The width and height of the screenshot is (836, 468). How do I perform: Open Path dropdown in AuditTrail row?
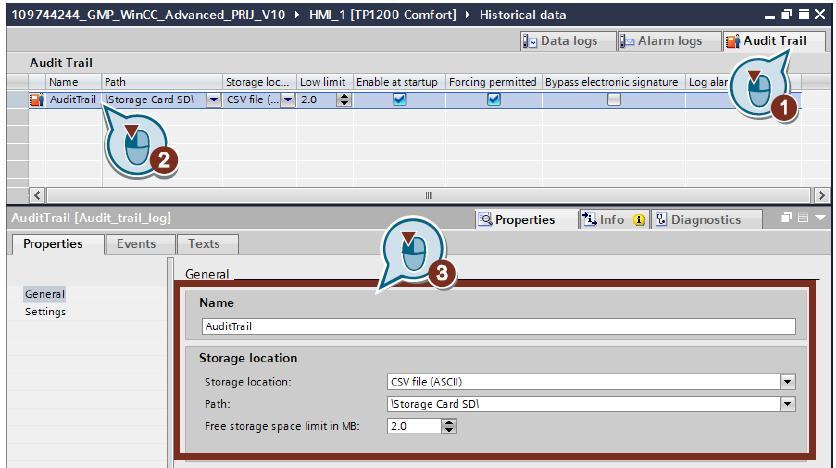click(x=214, y=100)
